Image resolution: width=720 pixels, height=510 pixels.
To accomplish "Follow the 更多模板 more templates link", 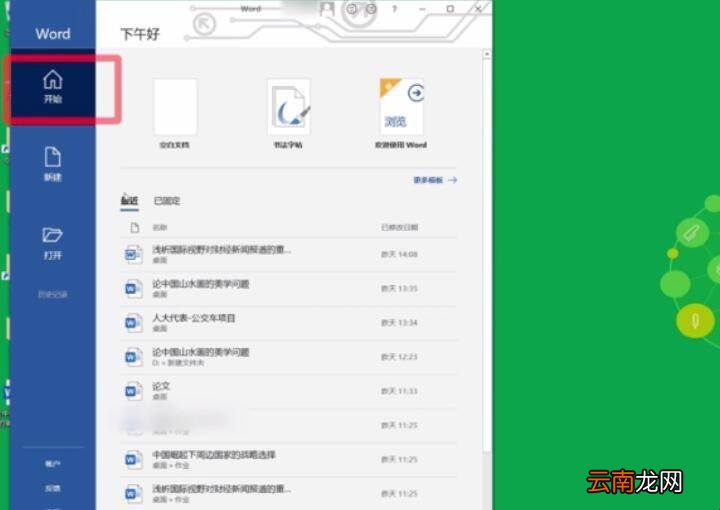I will click(434, 180).
